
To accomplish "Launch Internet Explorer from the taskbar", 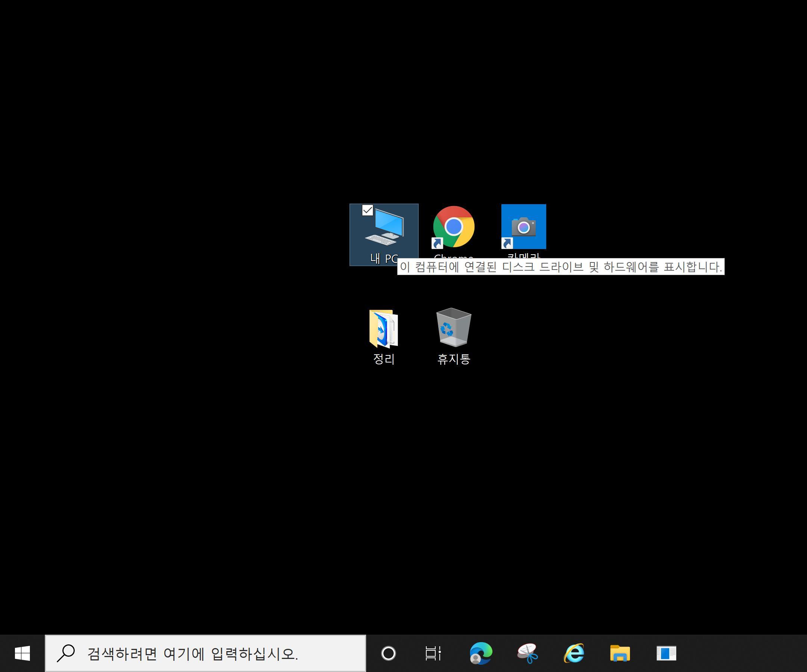I will click(574, 653).
